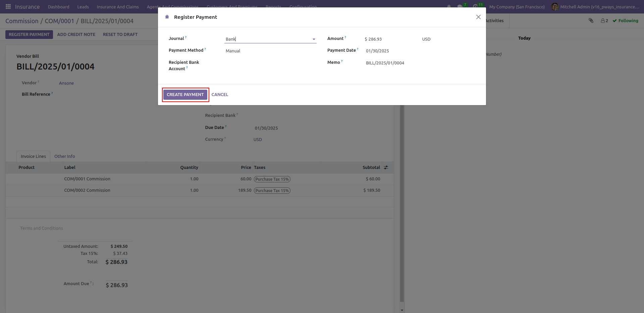The width and height of the screenshot is (644, 313).
Task: Click the Memo input field
Action: coord(421,63)
